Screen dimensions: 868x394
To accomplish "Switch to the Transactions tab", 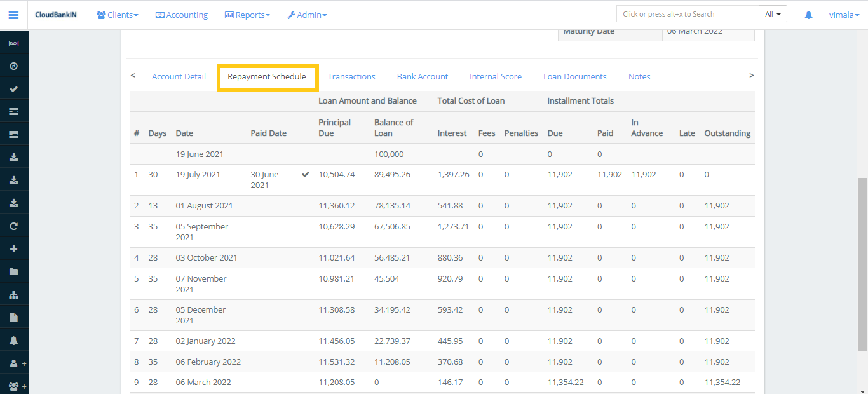I will pos(351,76).
